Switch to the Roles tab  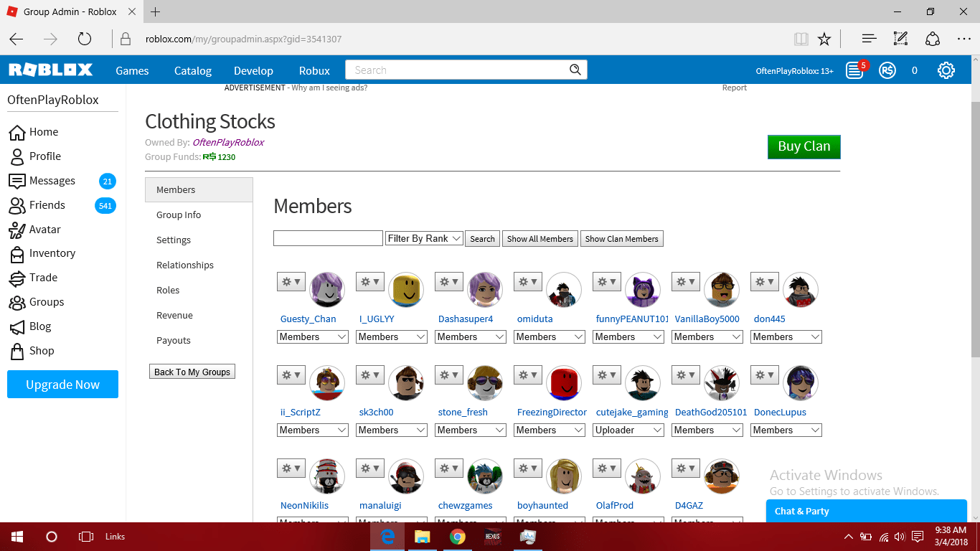[199, 291]
